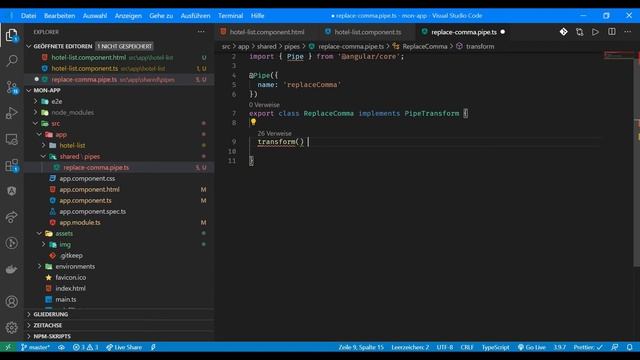Open the Terminal menu
640x360 pixels.
click(x=230, y=16)
